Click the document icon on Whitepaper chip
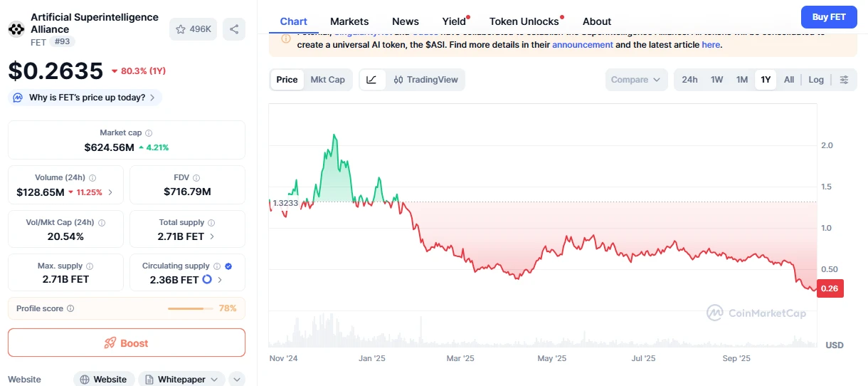The image size is (868, 386). coord(149,380)
